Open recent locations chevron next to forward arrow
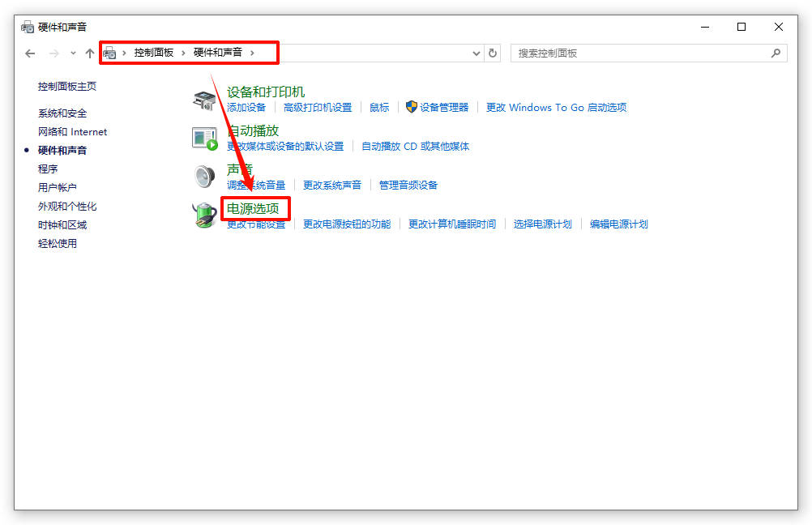The image size is (812, 525). coord(71,53)
